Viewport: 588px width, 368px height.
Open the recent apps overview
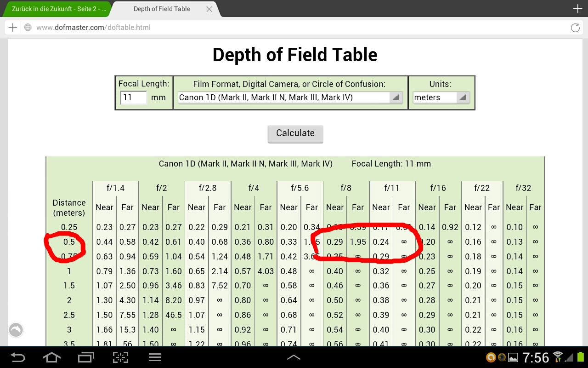(x=86, y=357)
